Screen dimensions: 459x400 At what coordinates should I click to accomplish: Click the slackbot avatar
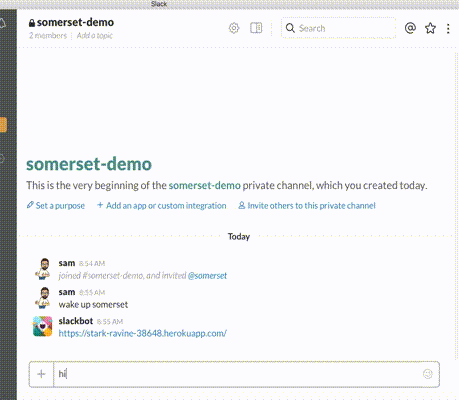pyautogui.click(x=43, y=326)
